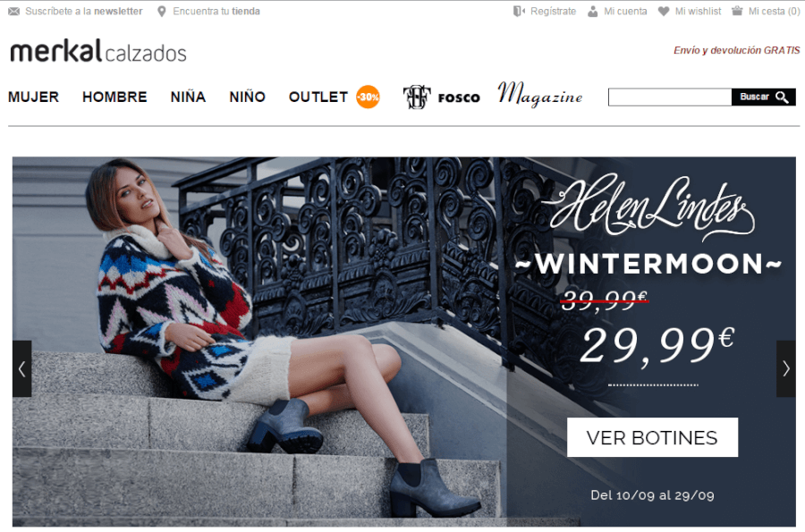
Task: Select the NIÑA category
Action: point(188,97)
